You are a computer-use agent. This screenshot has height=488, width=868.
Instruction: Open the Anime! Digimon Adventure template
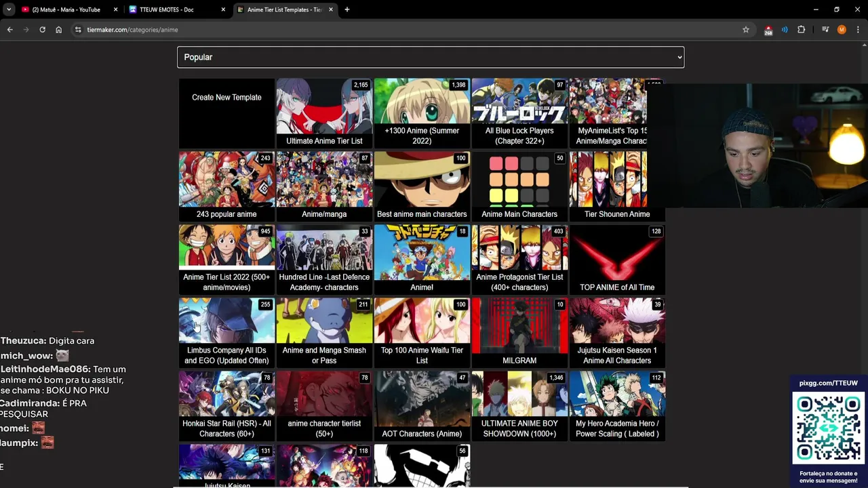click(422, 260)
